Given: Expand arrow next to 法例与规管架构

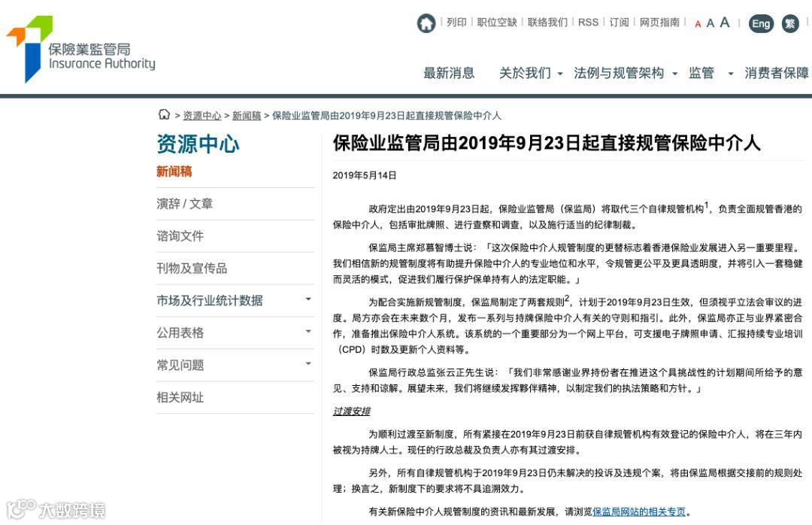Looking at the screenshot, I should [x=674, y=74].
